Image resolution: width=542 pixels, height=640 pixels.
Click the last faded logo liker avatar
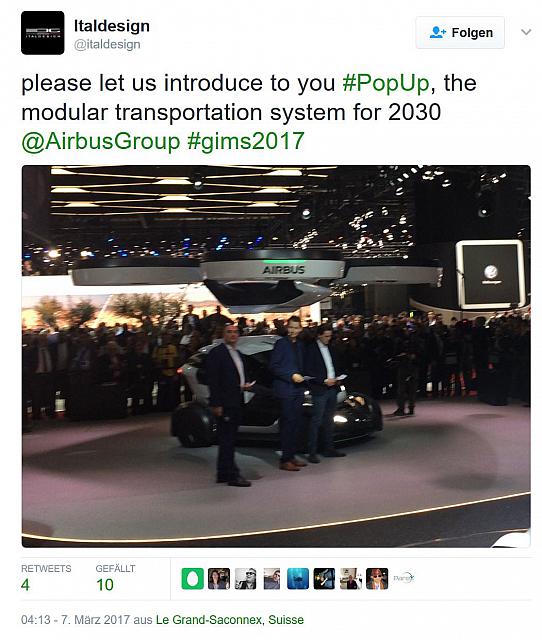pyautogui.click(x=403, y=578)
